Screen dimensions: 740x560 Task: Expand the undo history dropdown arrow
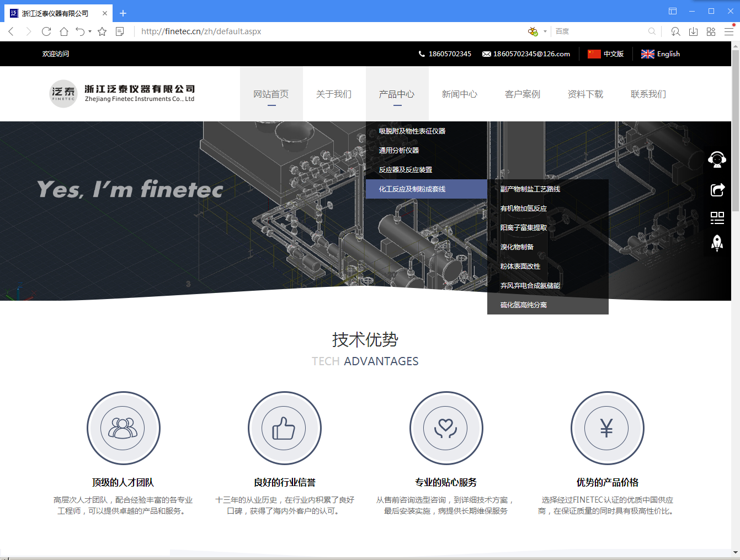(90, 31)
